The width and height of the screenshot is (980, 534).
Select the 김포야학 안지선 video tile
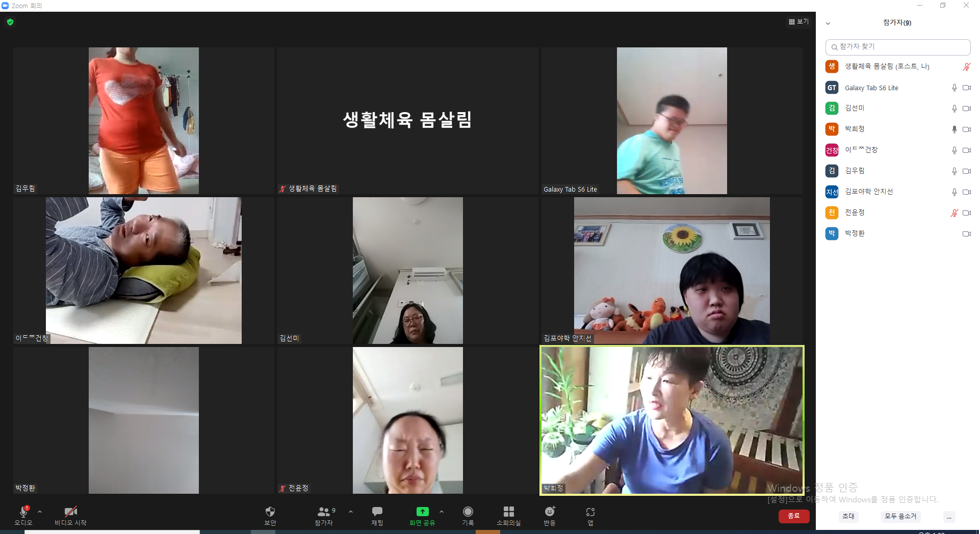672,271
